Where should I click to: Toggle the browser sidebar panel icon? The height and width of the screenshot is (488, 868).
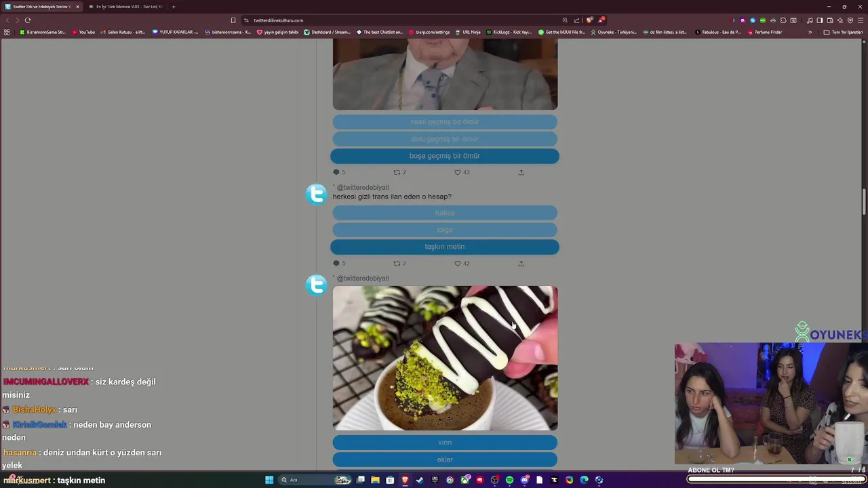point(819,20)
